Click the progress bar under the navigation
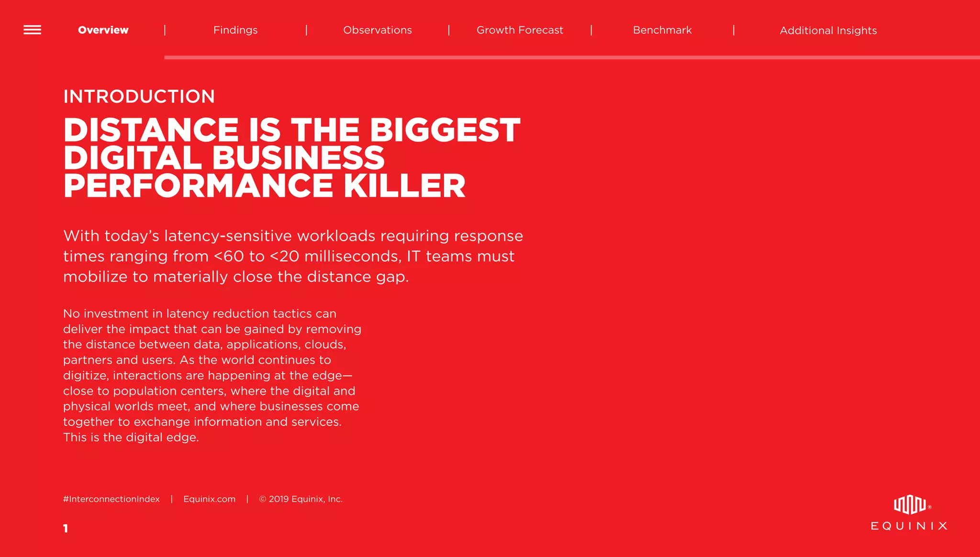Viewport: 980px width, 557px height. (x=572, y=57)
